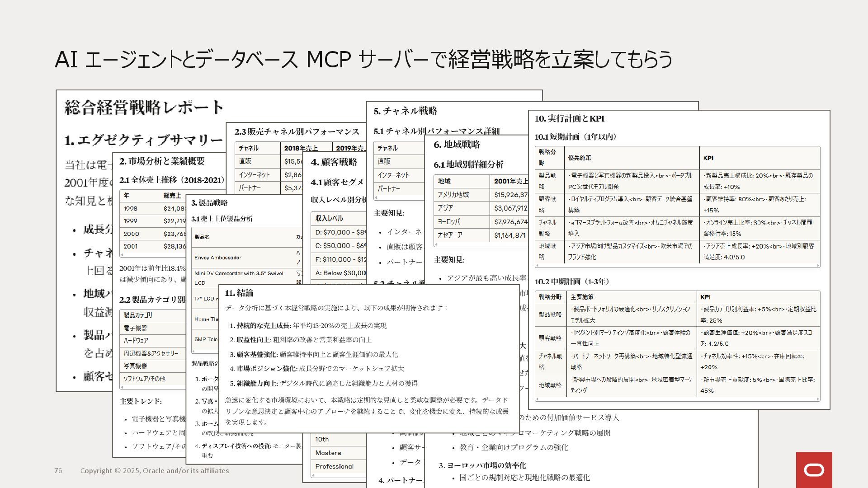Click the 6. 地域戦略 heading
Viewport: 868px width, 488px height.
[457, 145]
